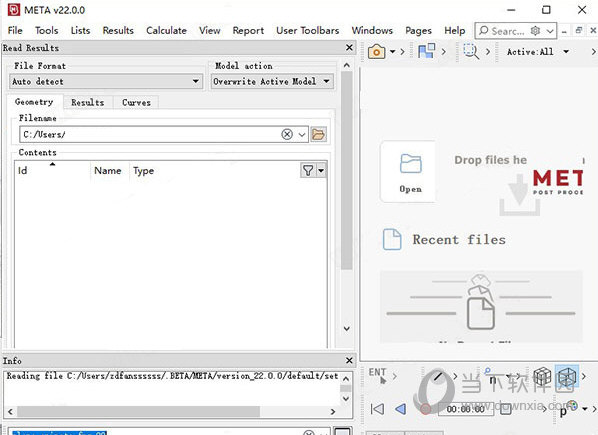Switch to the Geometry tab
The height and width of the screenshot is (435, 598).
tap(34, 102)
